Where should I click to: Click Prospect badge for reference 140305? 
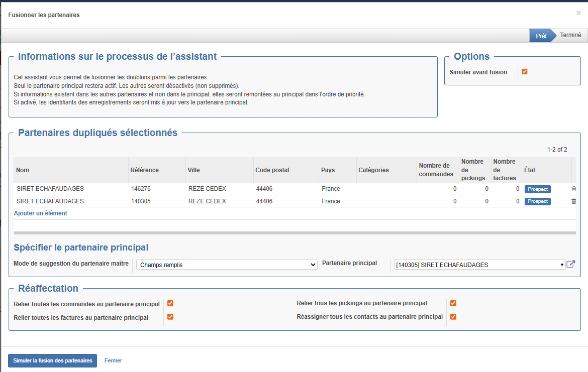point(537,201)
